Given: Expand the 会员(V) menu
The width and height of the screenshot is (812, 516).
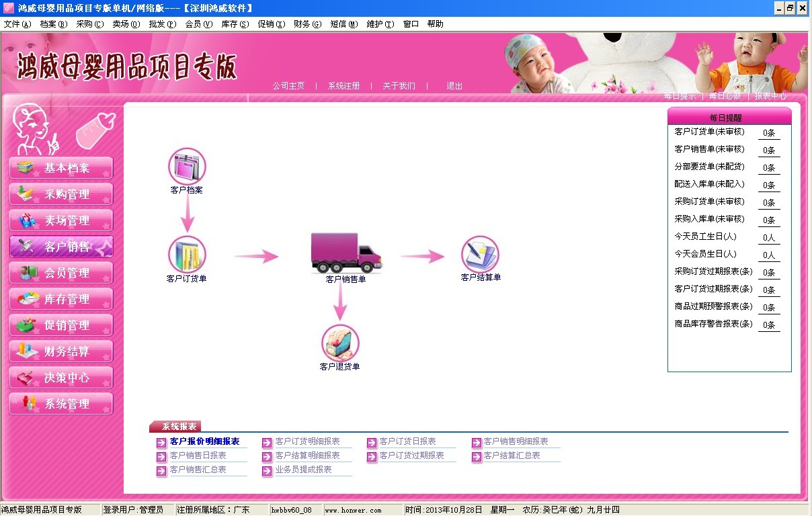Looking at the screenshot, I should [x=198, y=24].
